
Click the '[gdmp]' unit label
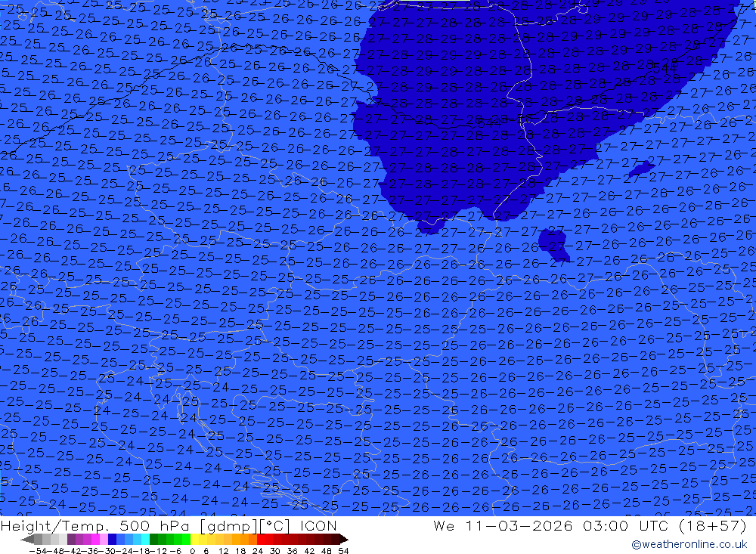click(x=229, y=526)
